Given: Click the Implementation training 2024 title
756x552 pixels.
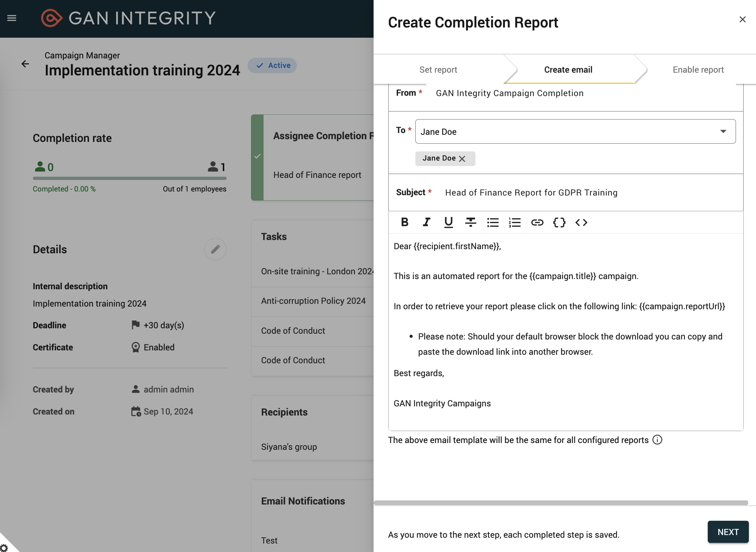Looking at the screenshot, I should pos(142,70).
